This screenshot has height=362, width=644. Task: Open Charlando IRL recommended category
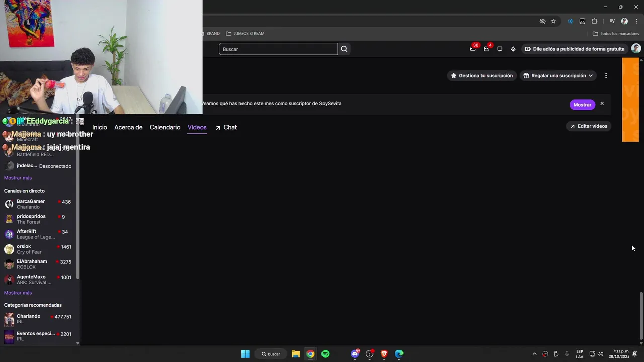pos(38,319)
